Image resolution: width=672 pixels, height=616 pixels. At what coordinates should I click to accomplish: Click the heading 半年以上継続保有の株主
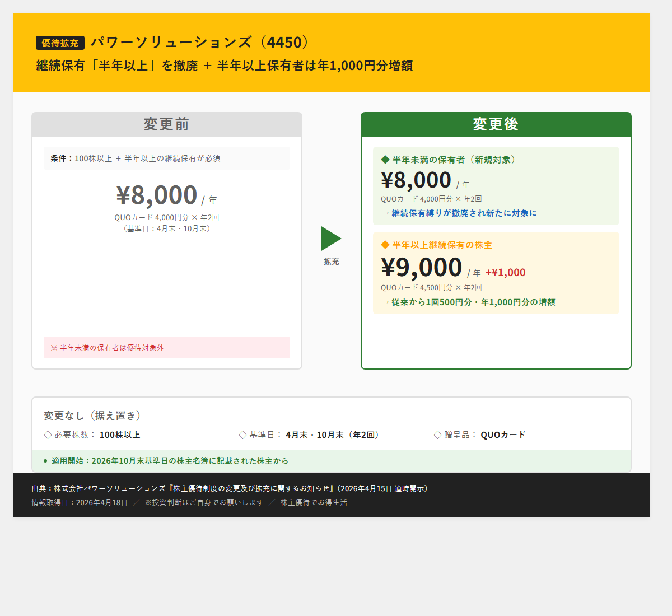[x=442, y=245]
